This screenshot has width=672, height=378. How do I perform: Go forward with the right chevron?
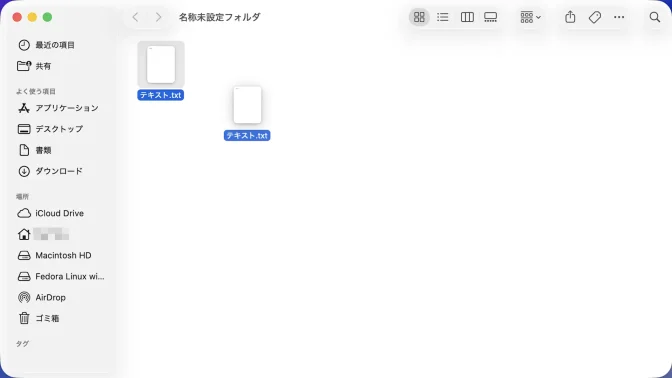click(x=159, y=17)
